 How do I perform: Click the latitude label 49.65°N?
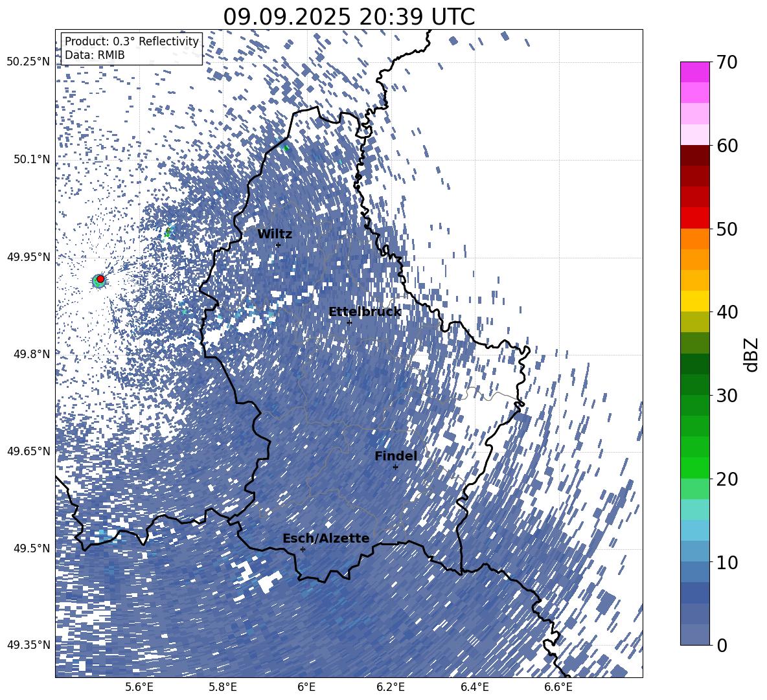coord(29,451)
